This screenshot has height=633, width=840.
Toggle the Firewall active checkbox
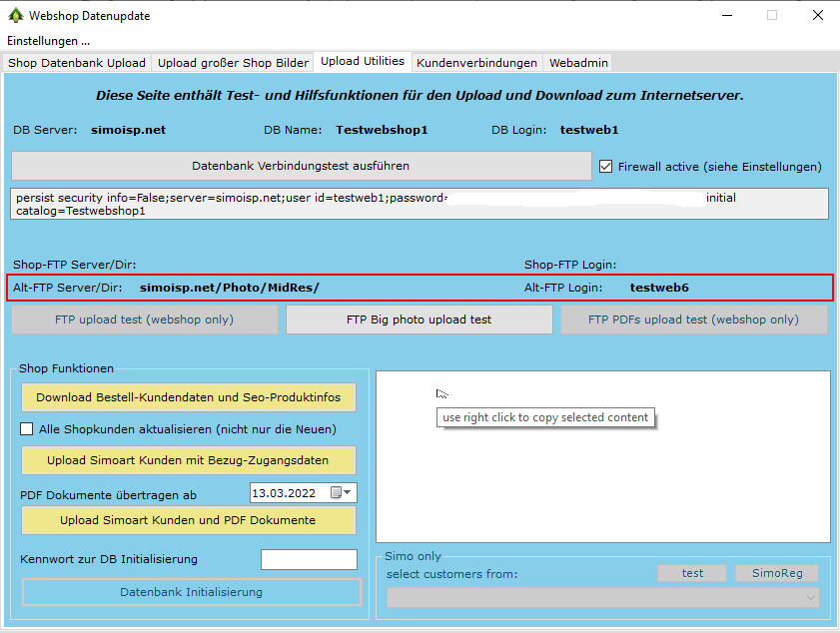(605, 167)
